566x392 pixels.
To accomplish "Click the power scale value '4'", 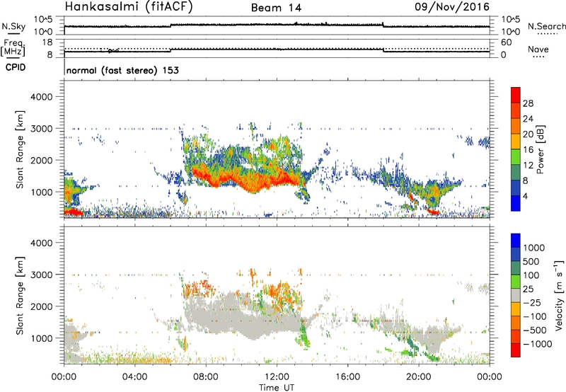I will (x=525, y=196).
